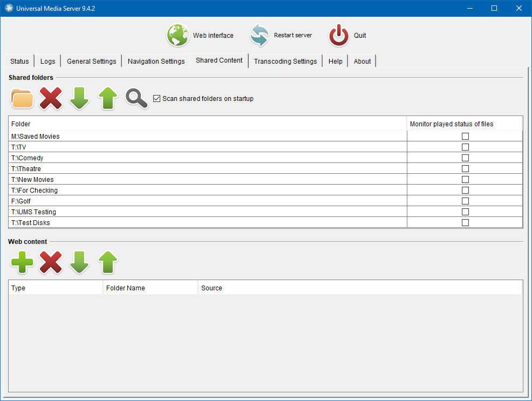Select the Shared Content tab

(x=219, y=60)
